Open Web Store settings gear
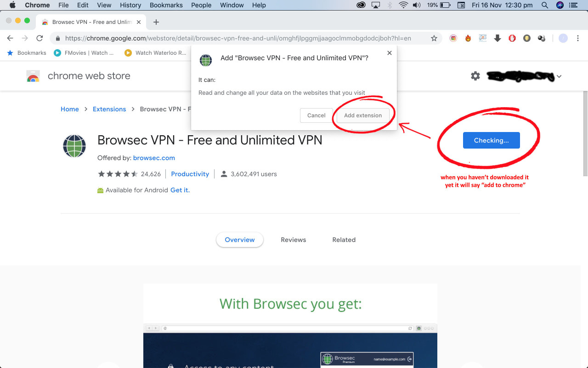This screenshot has width=588, height=368. (475, 76)
